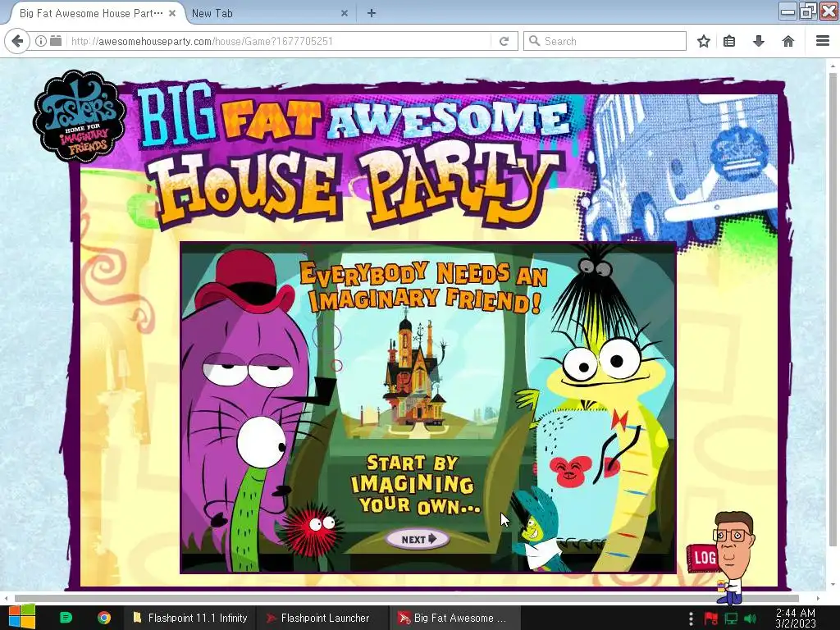This screenshot has height=630, width=840.
Task: Open the clock showing 2:44 AM
Action: coord(796,618)
